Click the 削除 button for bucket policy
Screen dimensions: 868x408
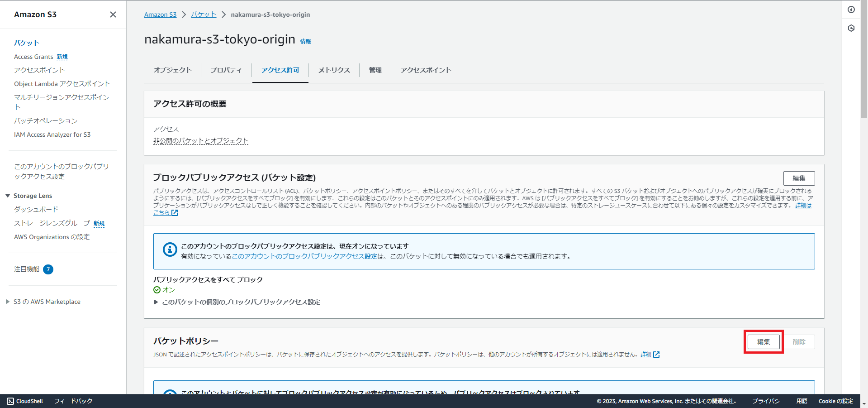tap(799, 342)
